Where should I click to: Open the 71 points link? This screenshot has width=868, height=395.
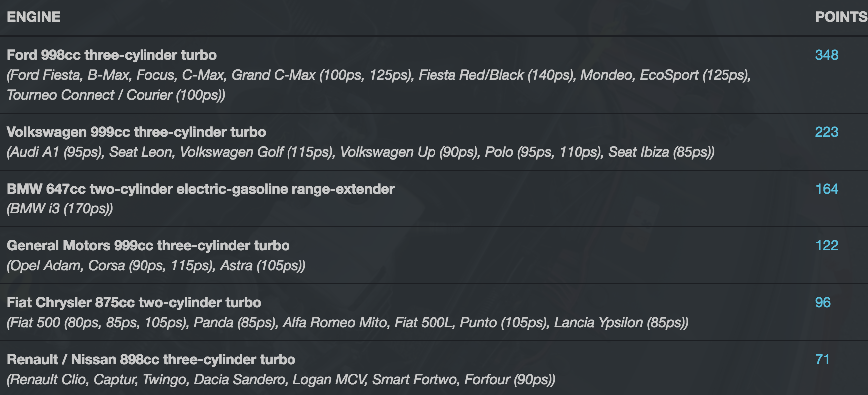coord(822,359)
